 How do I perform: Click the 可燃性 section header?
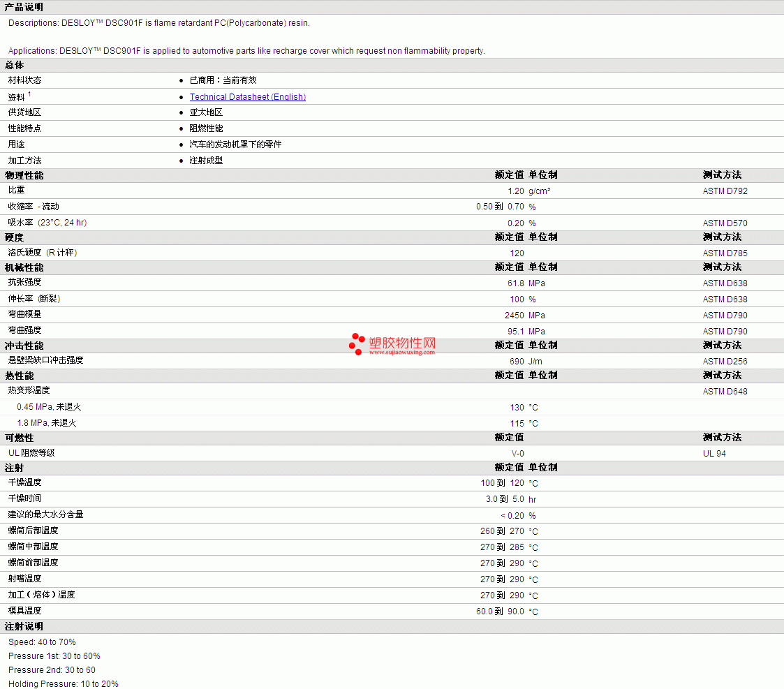(19, 438)
